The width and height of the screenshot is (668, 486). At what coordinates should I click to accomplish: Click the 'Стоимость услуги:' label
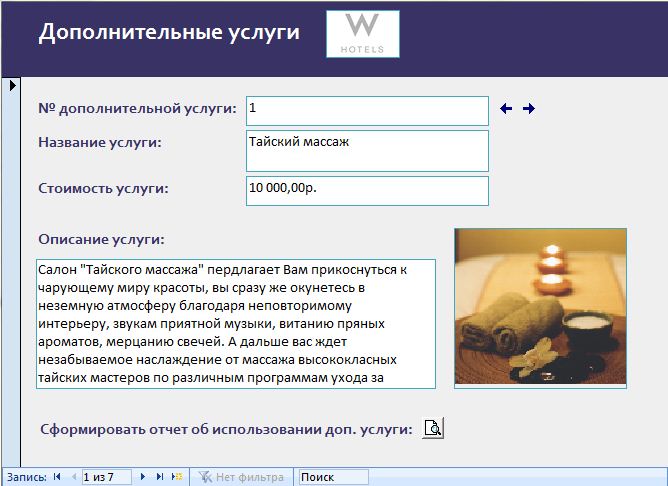tap(104, 188)
